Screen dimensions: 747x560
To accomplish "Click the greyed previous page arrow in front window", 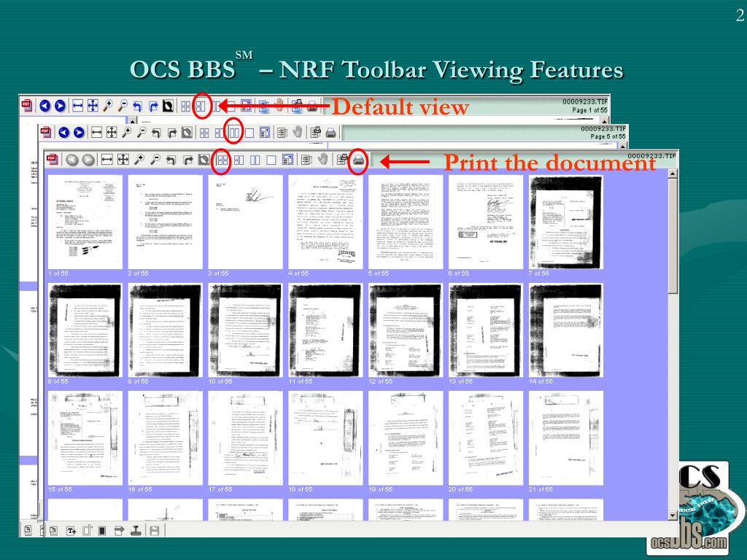I will point(72,160).
